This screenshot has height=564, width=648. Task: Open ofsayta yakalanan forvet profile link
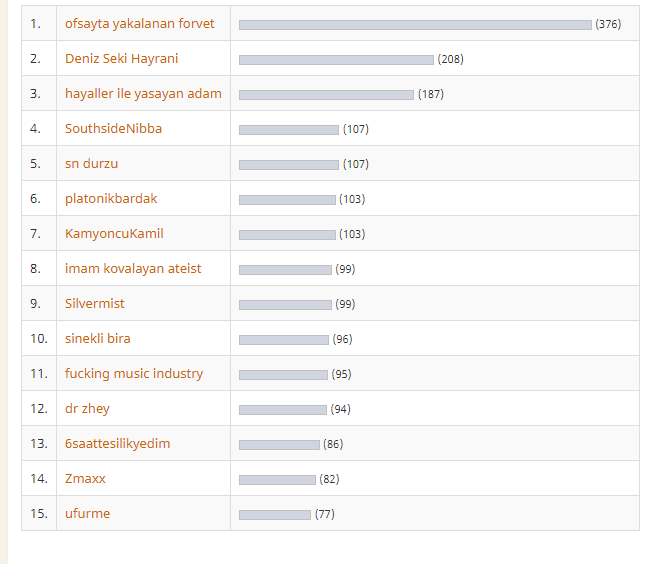139,24
